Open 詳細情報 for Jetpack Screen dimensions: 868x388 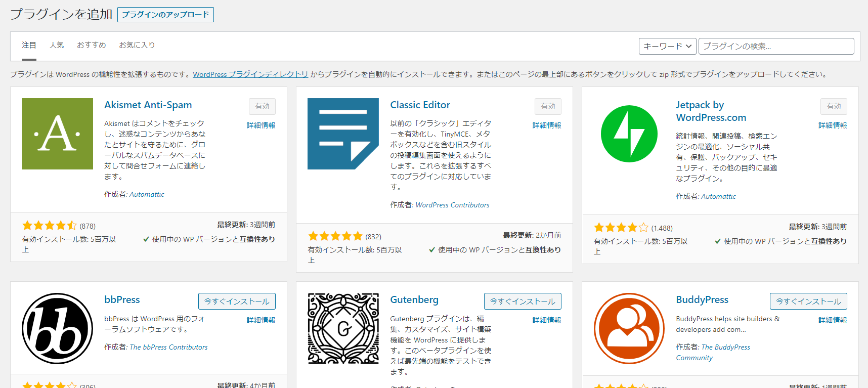[x=833, y=125]
